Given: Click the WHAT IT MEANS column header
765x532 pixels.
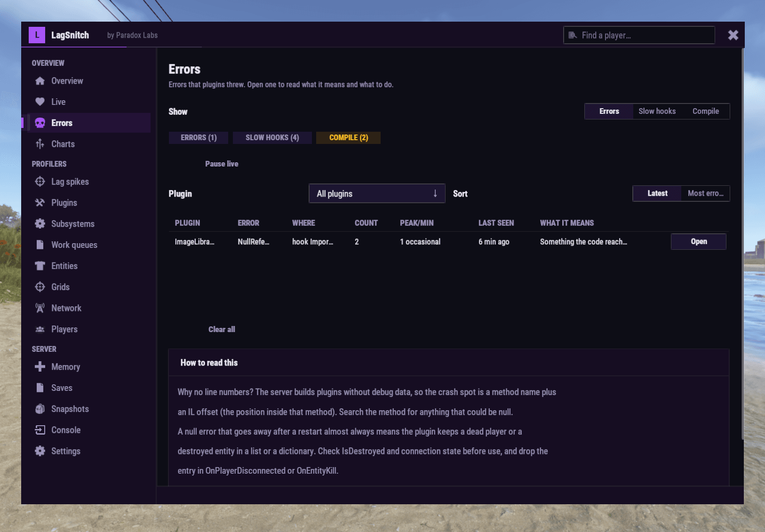Looking at the screenshot, I should pyautogui.click(x=567, y=223).
